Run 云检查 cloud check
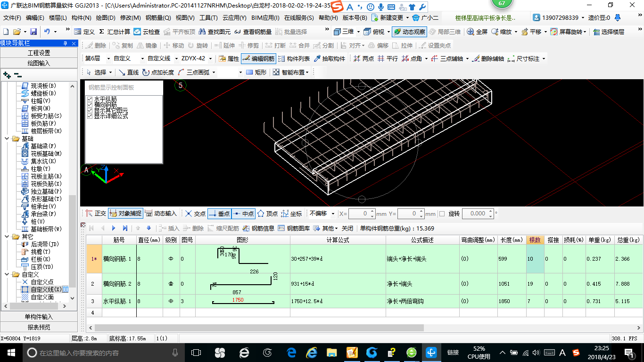The height and width of the screenshot is (362, 644). coord(147,32)
